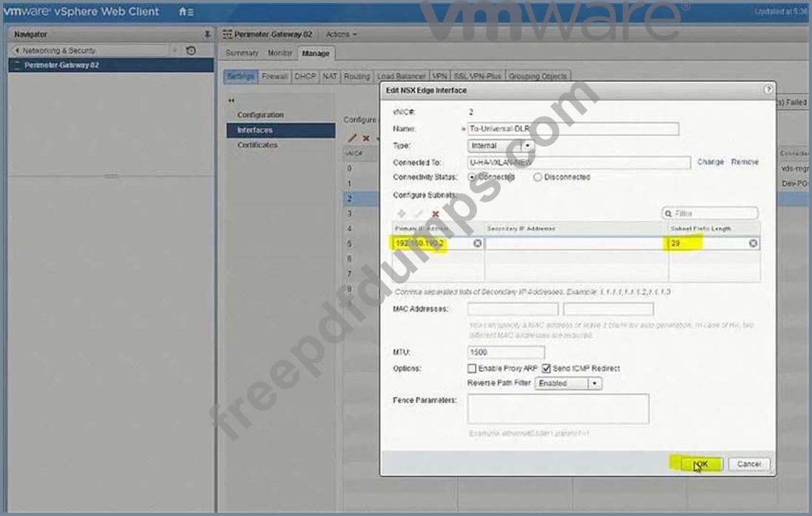Click the Primary IP Address column header
The width and height of the screenshot is (812, 516).
click(438, 228)
